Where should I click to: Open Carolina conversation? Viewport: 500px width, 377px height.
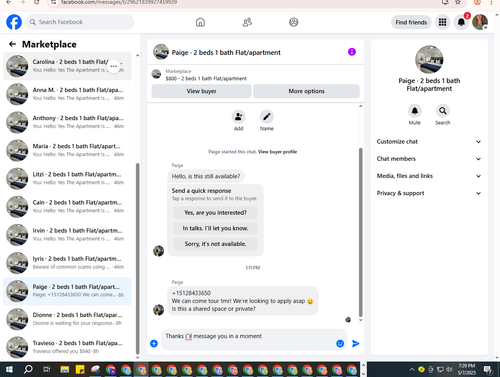tap(67, 66)
